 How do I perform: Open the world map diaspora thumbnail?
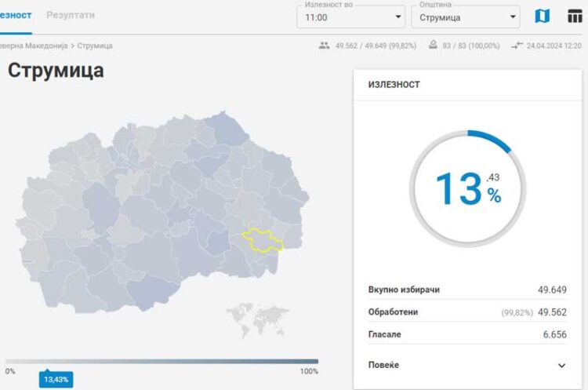(257, 320)
